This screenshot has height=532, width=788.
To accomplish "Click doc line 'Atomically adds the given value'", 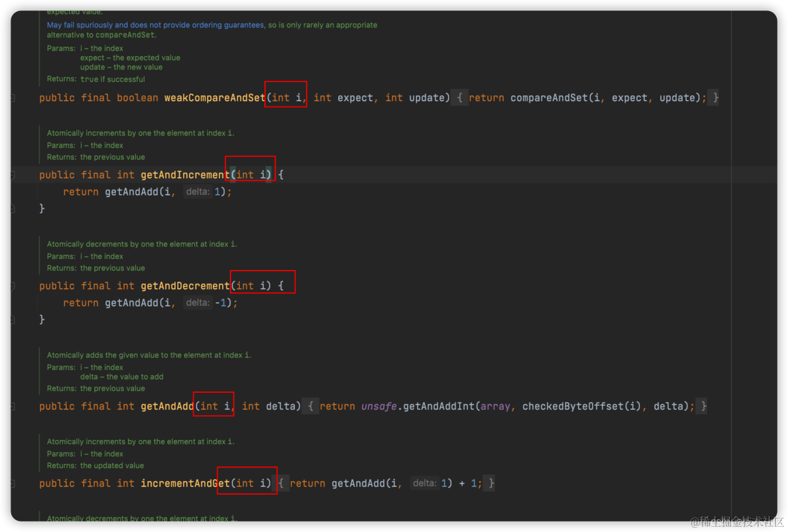I will [x=149, y=355].
